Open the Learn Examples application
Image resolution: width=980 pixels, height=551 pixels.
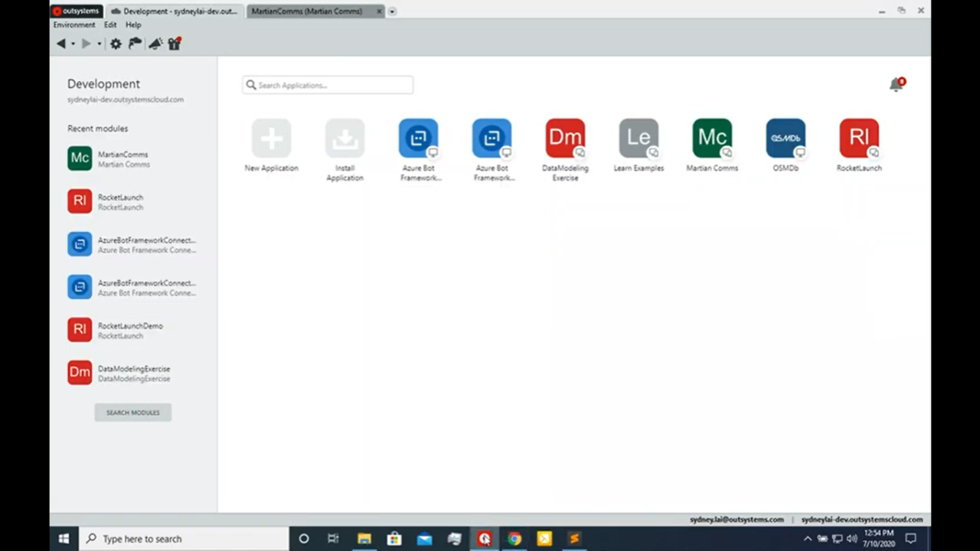click(x=639, y=139)
